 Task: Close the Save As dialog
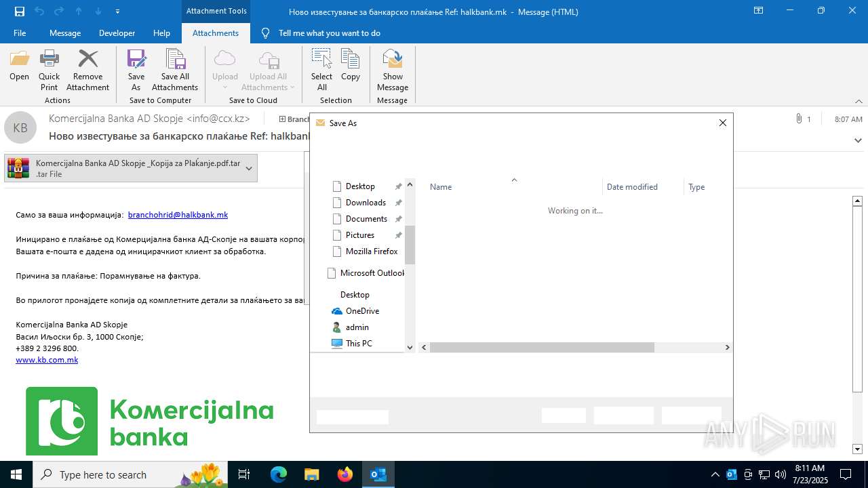click(x=722, y=123)
